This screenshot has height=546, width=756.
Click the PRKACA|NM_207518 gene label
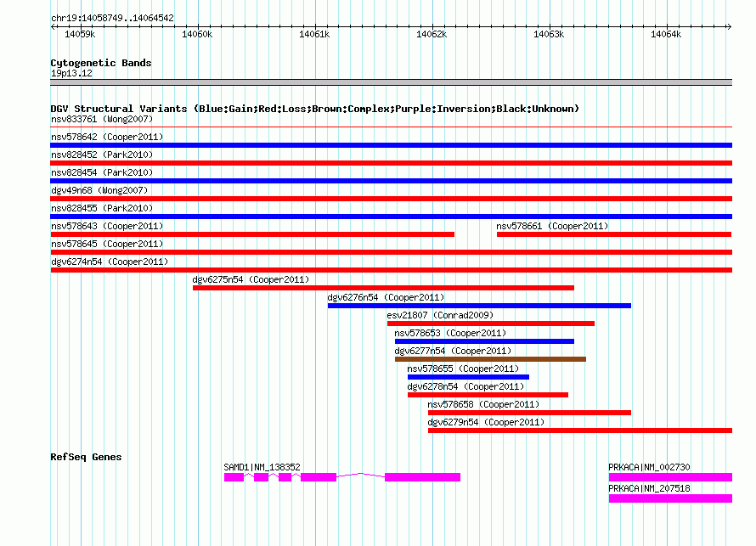point(649,488)
